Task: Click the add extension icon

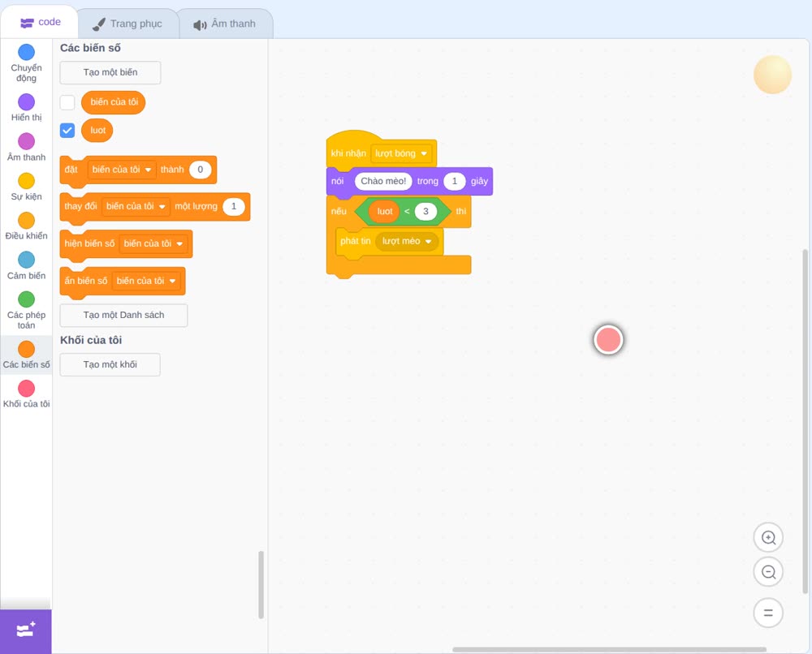Action: [26, 631]
